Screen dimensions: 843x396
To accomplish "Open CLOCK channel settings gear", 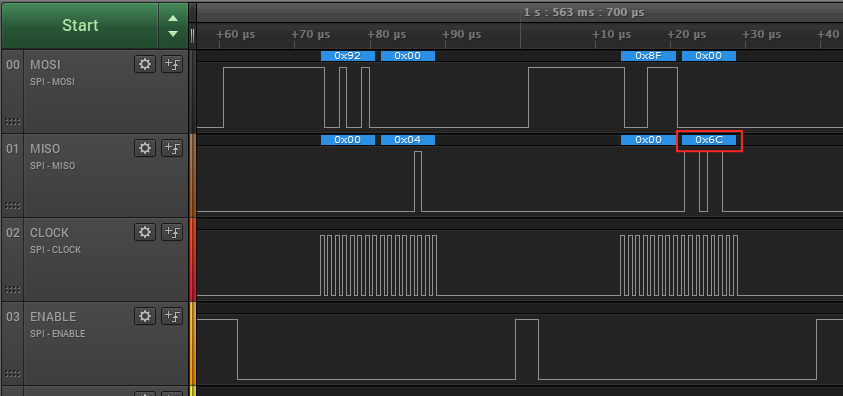I will 144,232.
